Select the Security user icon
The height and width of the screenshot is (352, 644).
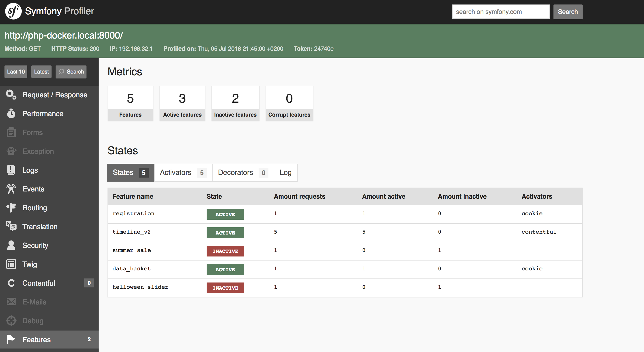click(11, 245)
